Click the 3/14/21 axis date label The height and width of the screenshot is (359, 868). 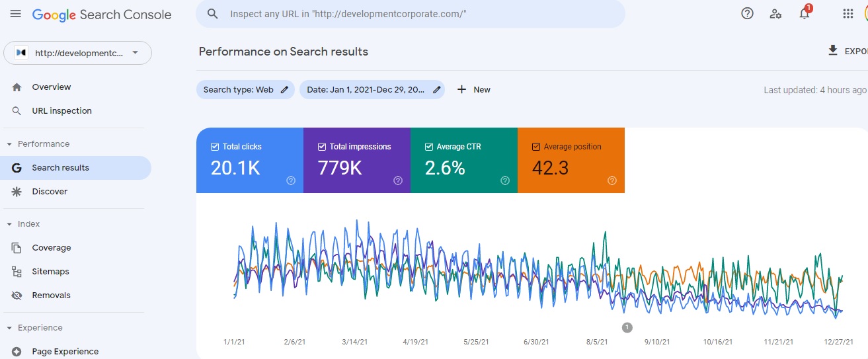pos(355,342)
